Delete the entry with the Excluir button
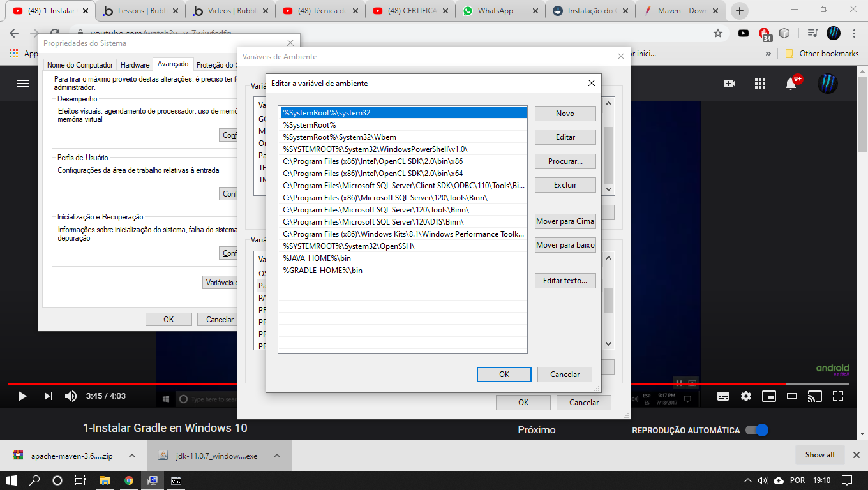The width and height of the screenshot is (868, 490). click(x=565, y=185)
